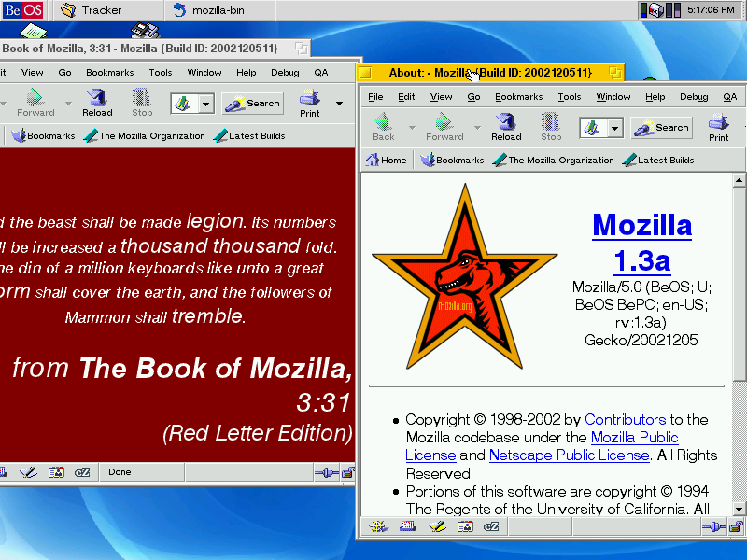
Task: Open IRC chat icon in Book of Mozilla status bar
Action: pos(82,472)
